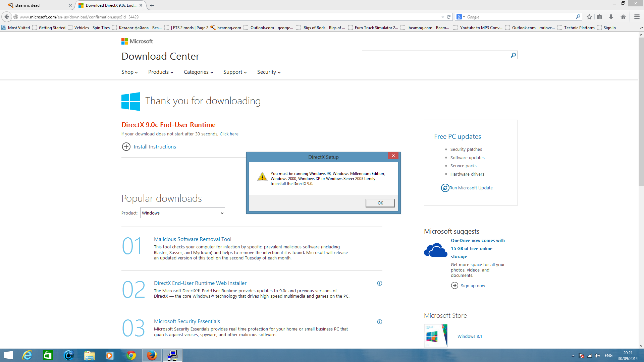
Task: Open the bookmarks list icon
Action: tap(600, 17)
